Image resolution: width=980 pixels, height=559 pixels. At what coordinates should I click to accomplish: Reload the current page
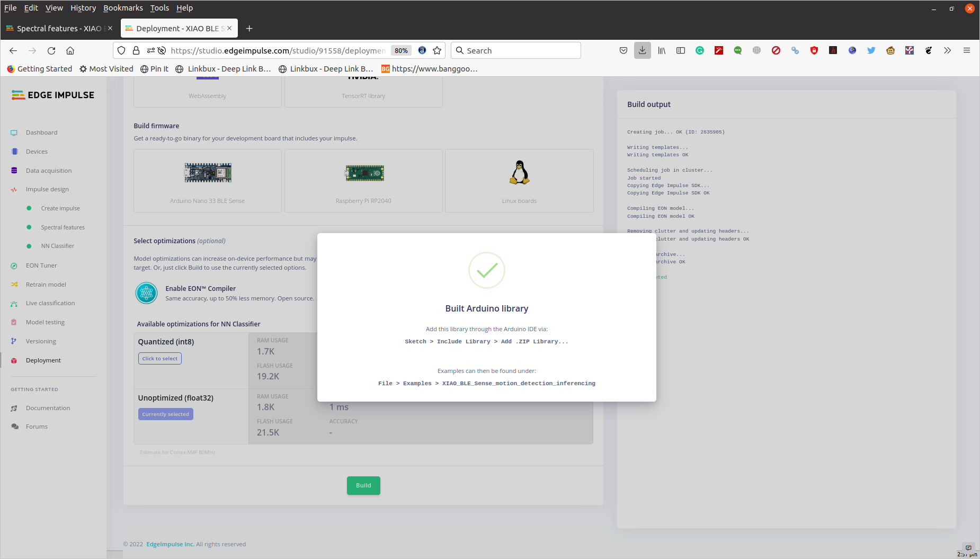point(51,50)
